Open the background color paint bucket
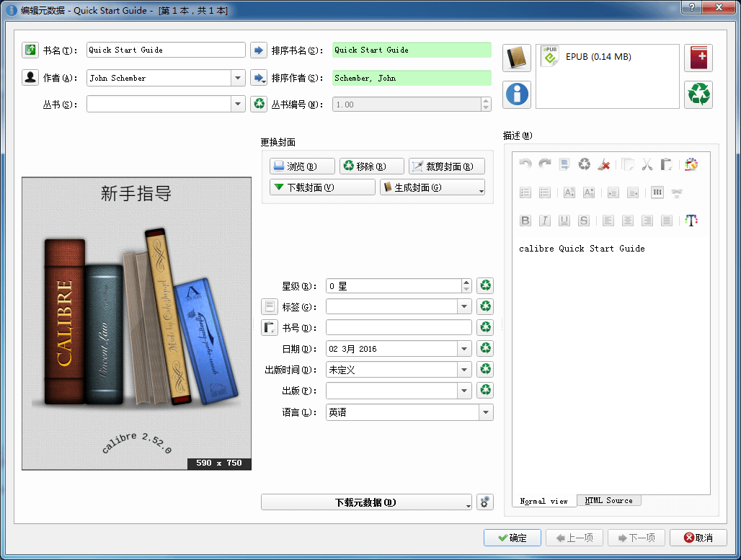741x560 pixels. click(x=691, y=164)
